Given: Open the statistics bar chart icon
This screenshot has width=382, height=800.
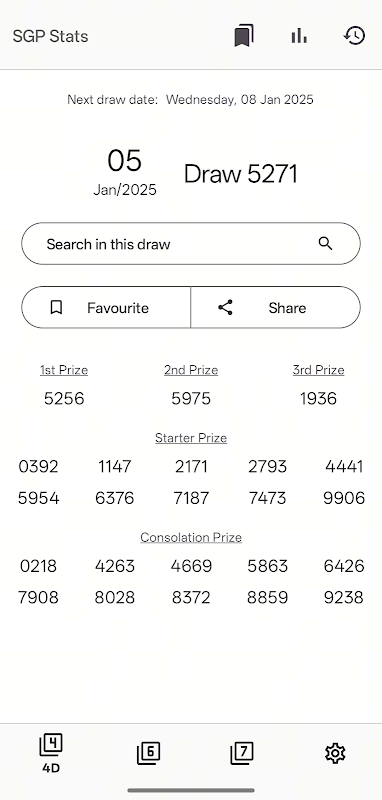Looking at the screenshot, I should 299,36.
